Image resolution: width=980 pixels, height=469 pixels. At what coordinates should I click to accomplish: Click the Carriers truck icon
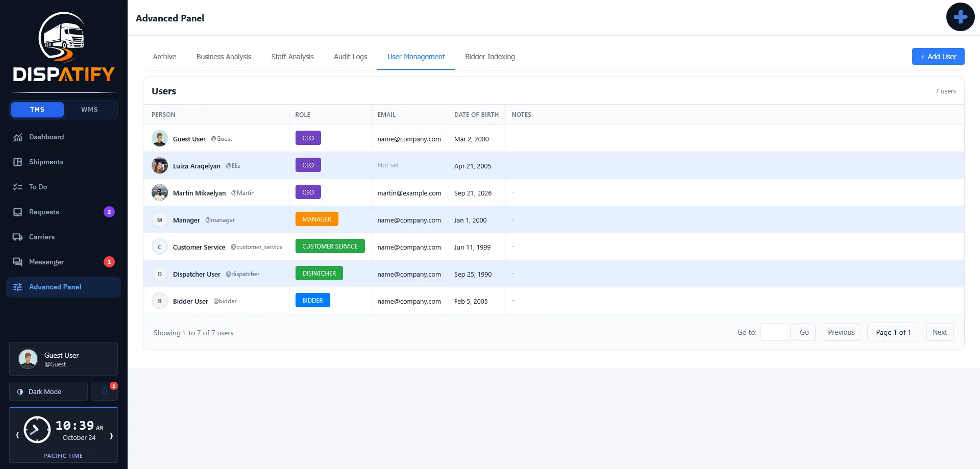18,237
